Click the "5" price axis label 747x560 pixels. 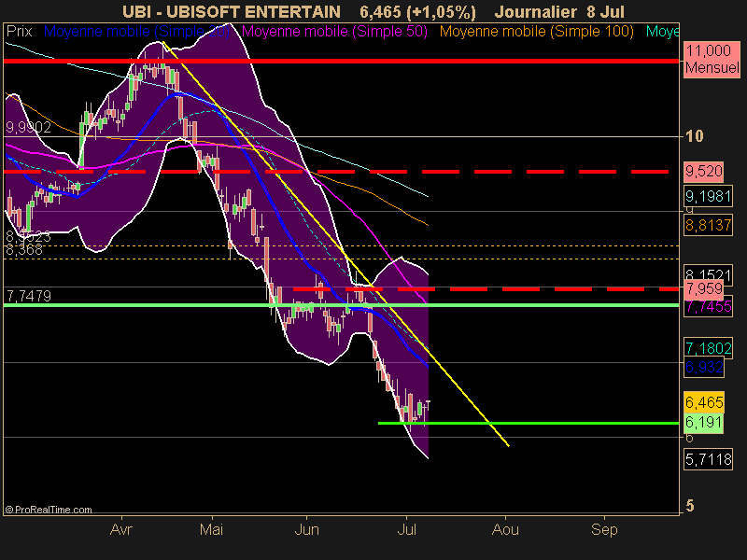[690, 506]
